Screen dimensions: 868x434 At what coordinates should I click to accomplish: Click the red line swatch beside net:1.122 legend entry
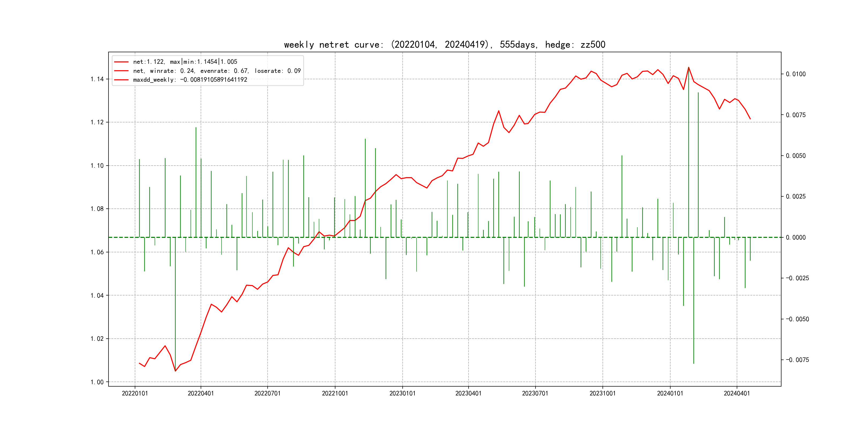click(121, 62)
